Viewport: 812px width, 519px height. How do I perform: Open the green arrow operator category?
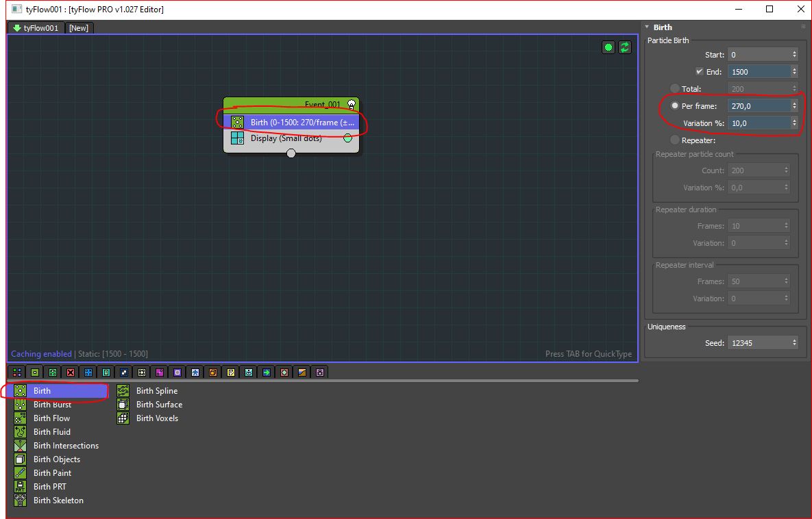266,372
